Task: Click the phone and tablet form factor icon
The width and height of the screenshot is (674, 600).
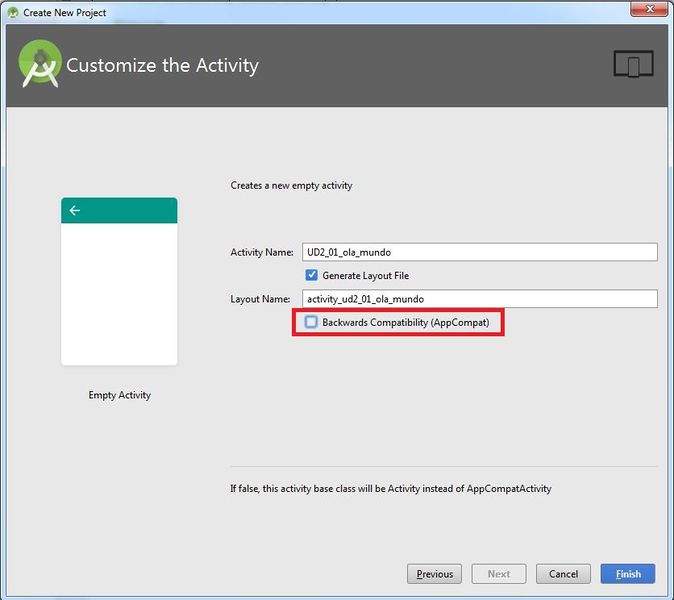Action: coord(633,64)
